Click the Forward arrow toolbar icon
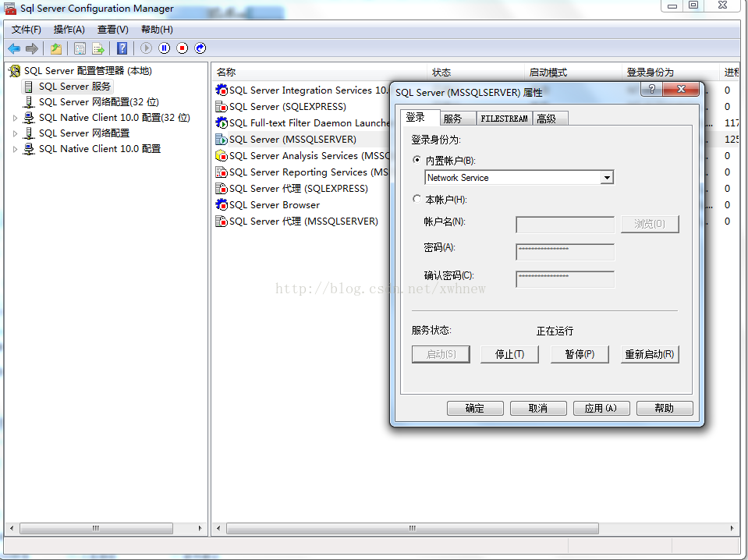This screenshot has height=560, width=748. [x=32, y=48]
